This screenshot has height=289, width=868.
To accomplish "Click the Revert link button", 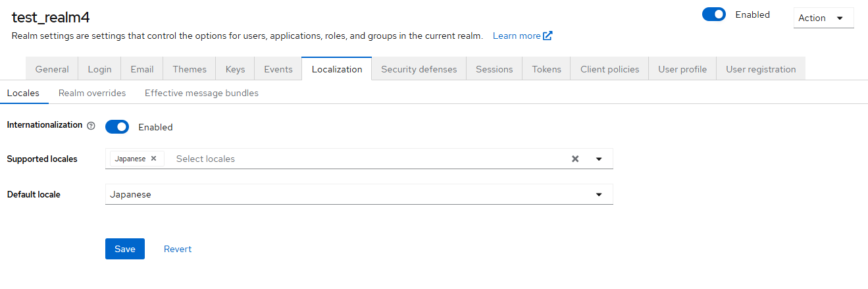I will (178, 249).
